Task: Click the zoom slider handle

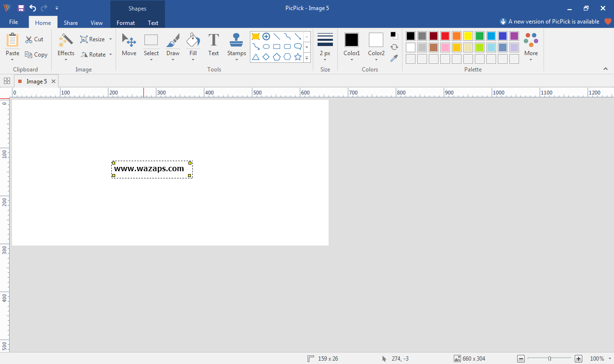Action: point(550,359)
